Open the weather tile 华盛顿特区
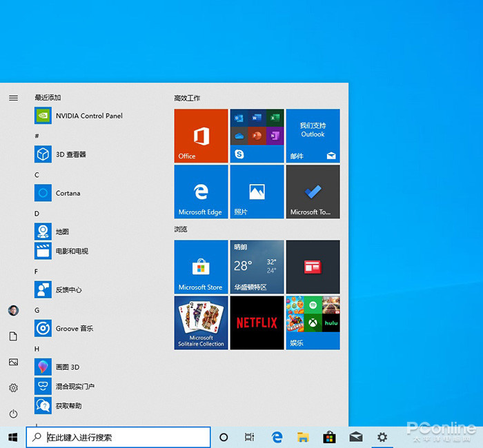 pos(257,267)
